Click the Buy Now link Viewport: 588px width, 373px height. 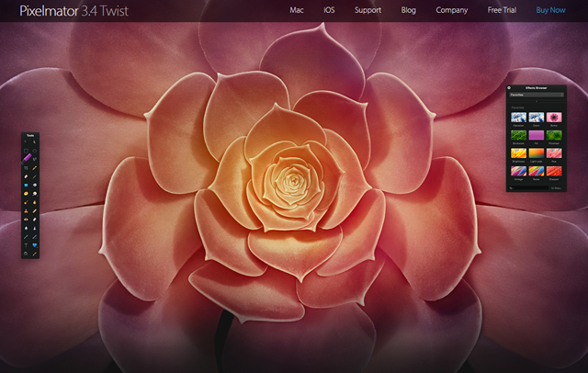pos(551,10)
